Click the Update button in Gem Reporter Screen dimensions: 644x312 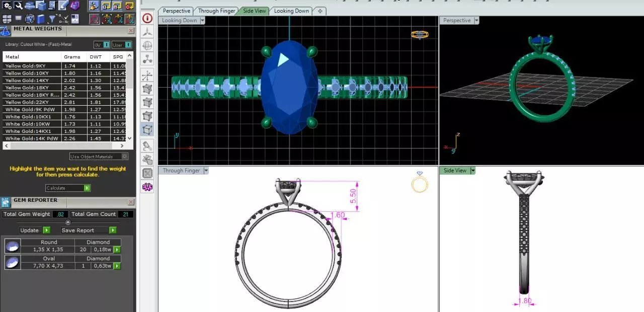tap(35, 230)
